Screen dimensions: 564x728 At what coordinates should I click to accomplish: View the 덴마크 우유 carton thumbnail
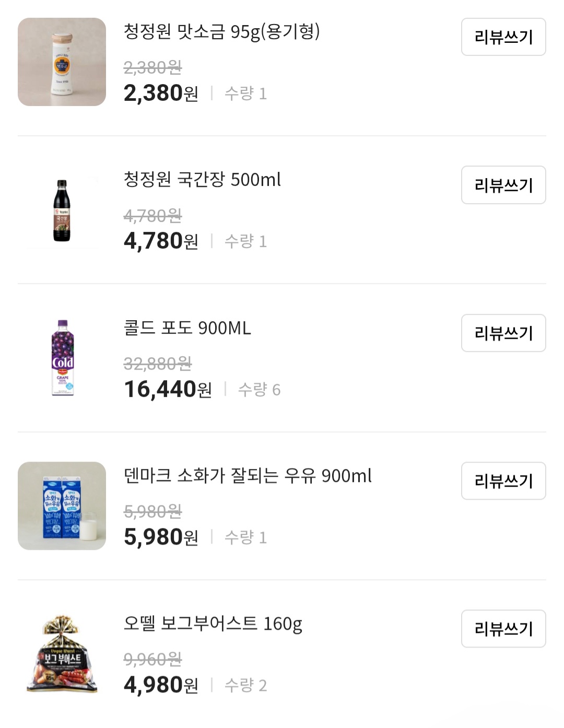(x=62, y=506)
